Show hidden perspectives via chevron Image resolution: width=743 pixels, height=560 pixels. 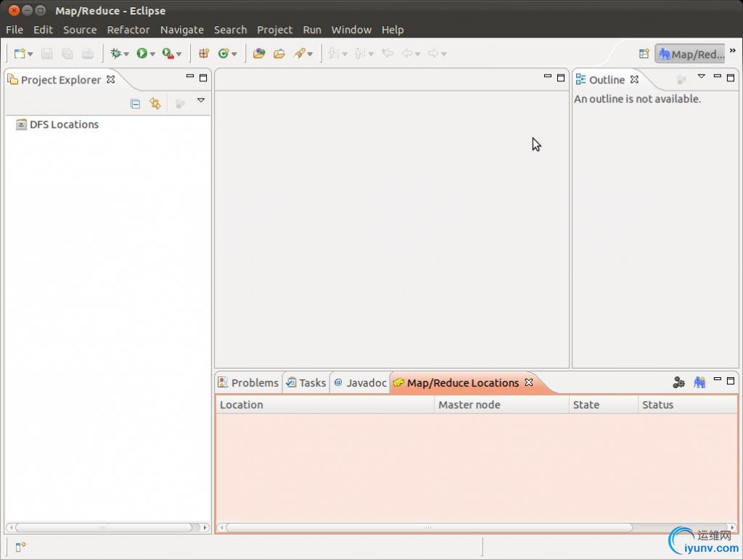(733, 50)
